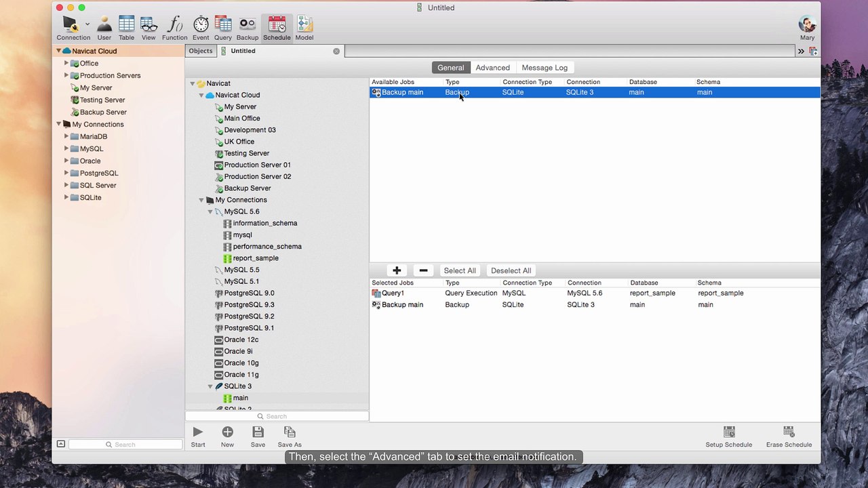This screenshot has width=868, height=488.
Task: Open the Backup toolbar icon
Action: click(248, 24)
